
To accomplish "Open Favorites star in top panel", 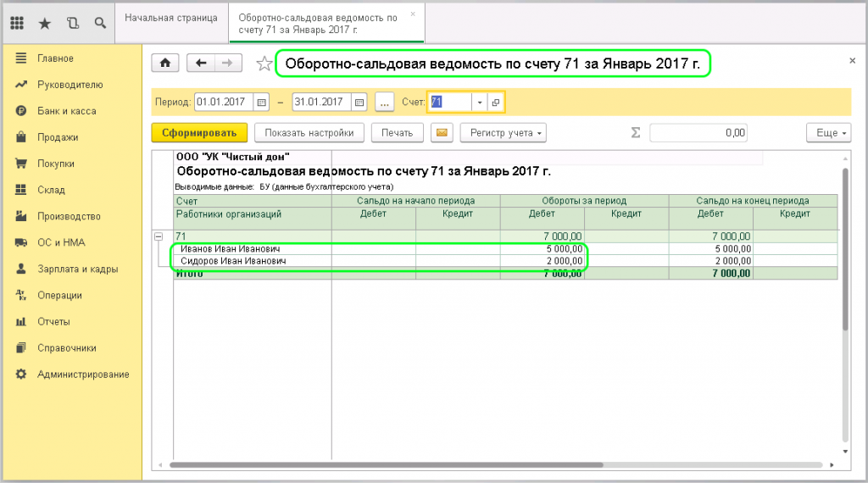I will click(45, 23).
